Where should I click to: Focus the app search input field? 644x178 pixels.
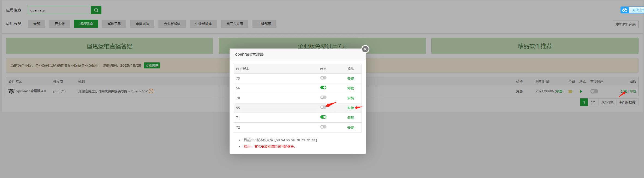(x=59, y=10)
